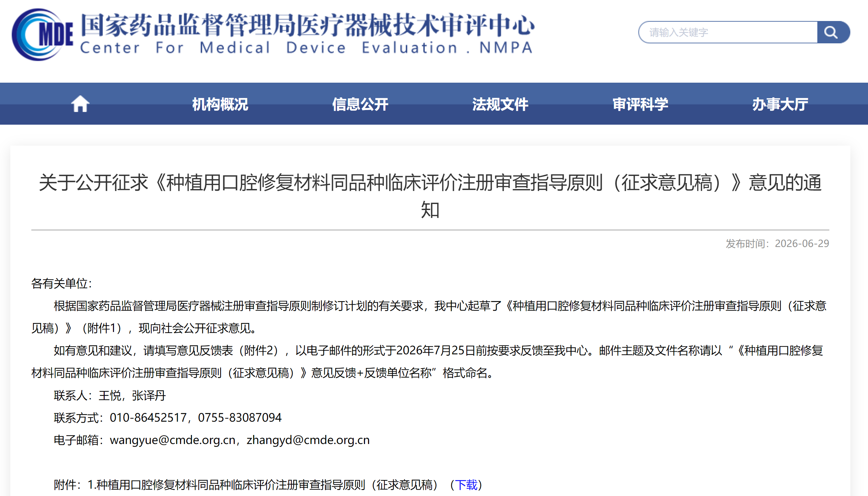868x496 pixels.
Task: Click the greeting line 各有关单位
Action: (62, 283)
